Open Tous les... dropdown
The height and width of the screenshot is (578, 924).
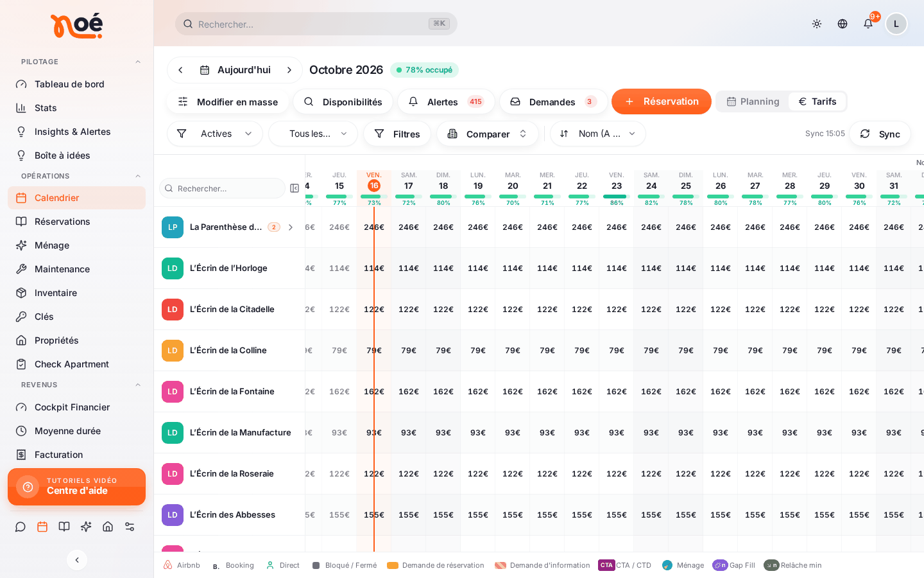[x=313, y=134]
